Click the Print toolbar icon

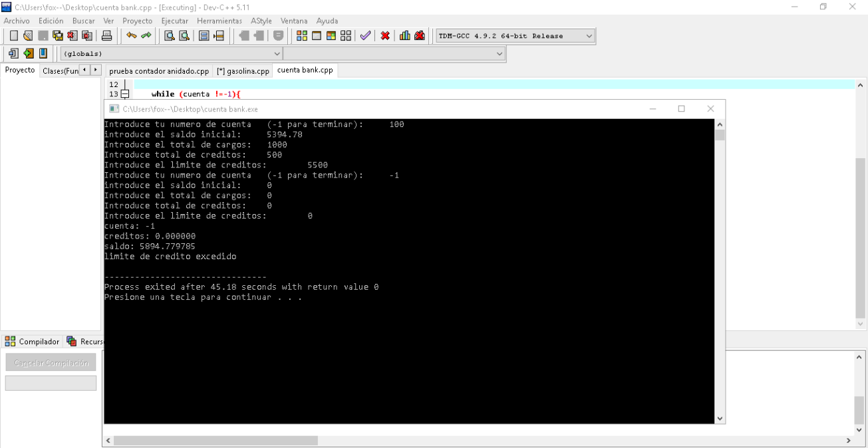(x=106, y=36)
